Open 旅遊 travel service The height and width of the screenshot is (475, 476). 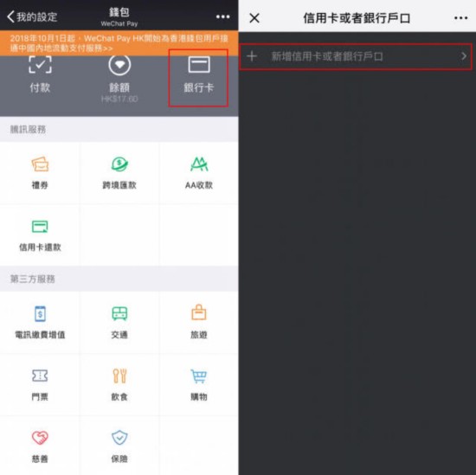click(x=199, y=323)
